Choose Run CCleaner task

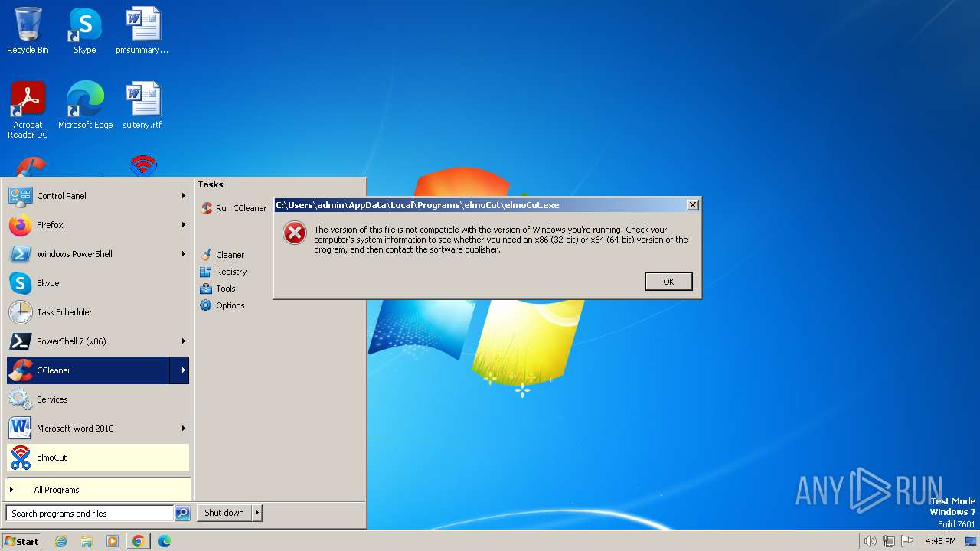[x=234, y=208]
